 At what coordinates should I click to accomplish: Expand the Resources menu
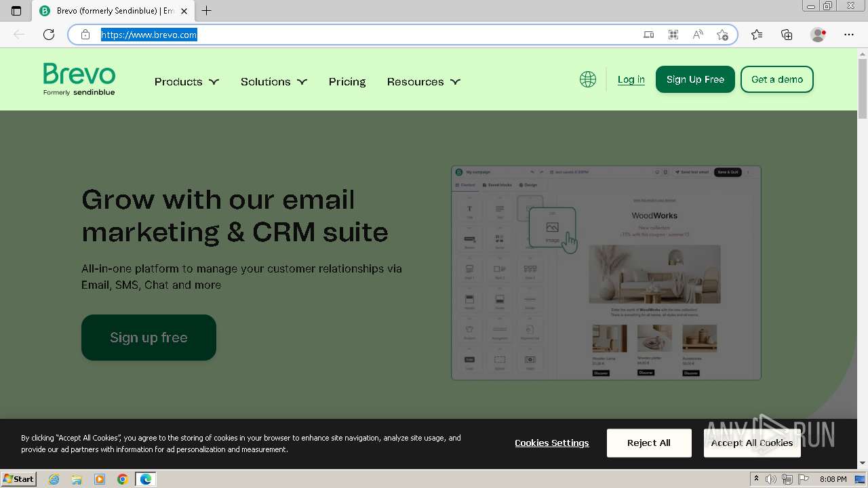[x=424, y=81]
